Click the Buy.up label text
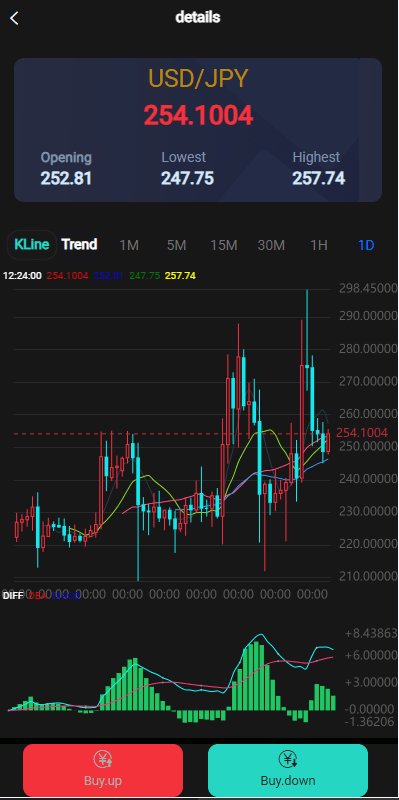The image size is (399, 800). pos(103,781)
